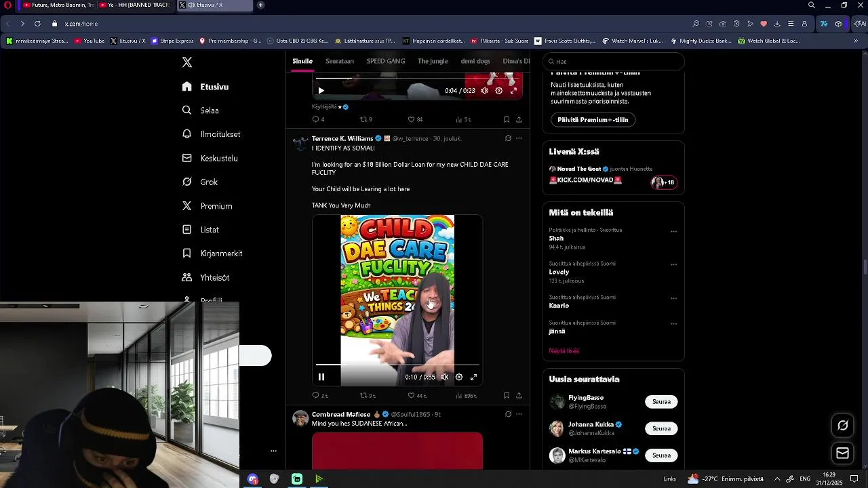Open Grok explain on Cornbread Mafioso post
The image size is (868, 488).
click(x=508, y=414)
